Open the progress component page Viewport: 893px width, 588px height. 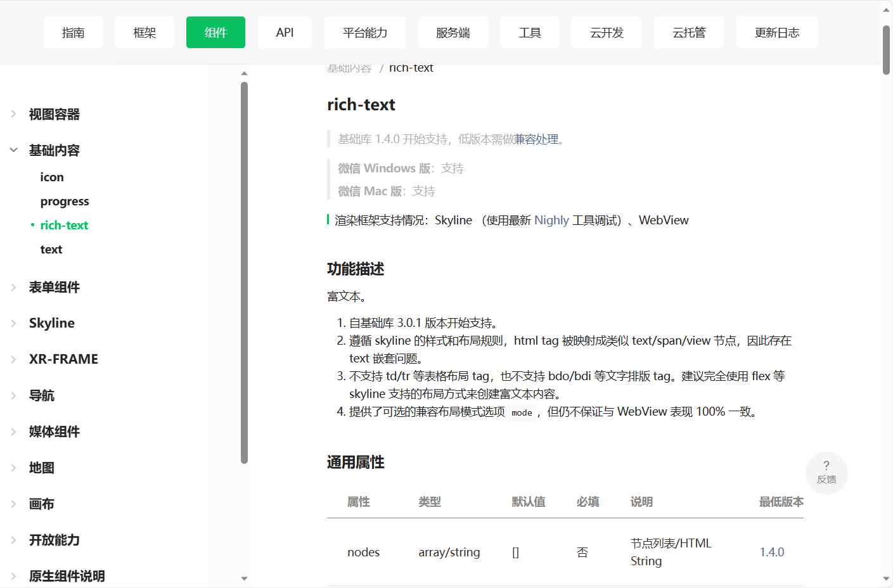tap(65, 201)
